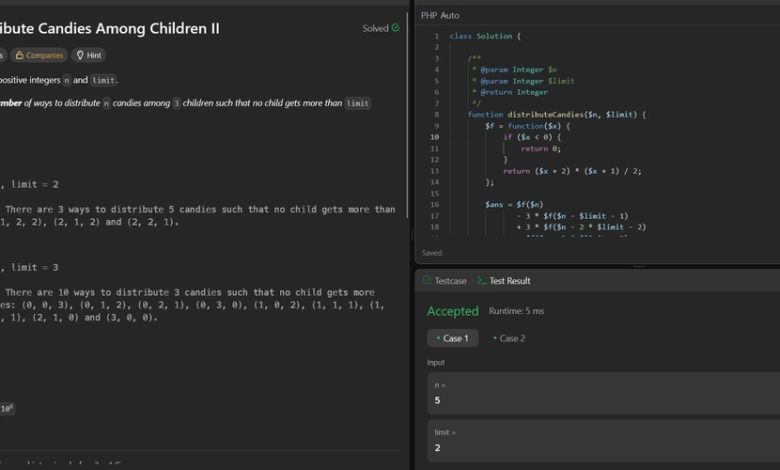This screenshot has height=470, width=780.
Task: Click the Test Result terminal icon
Action: [481, 281]
